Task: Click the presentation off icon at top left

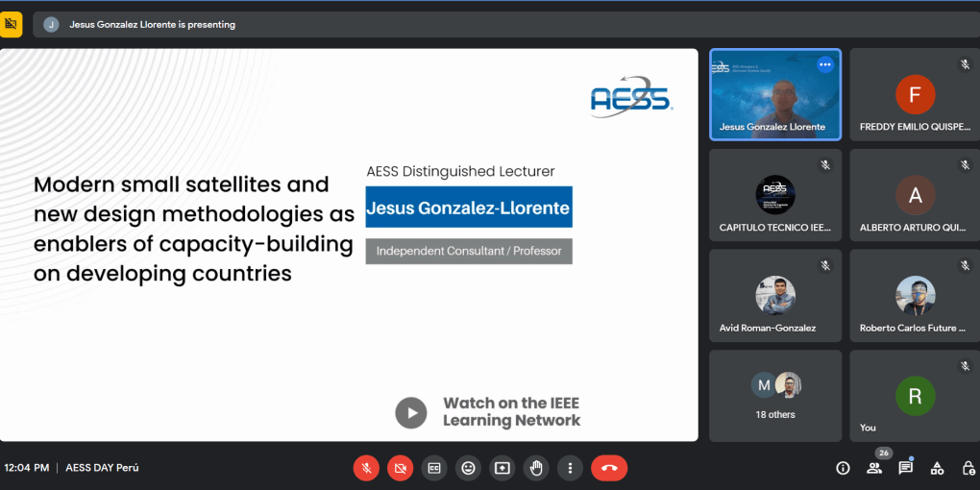Action: tap(11, 24)
